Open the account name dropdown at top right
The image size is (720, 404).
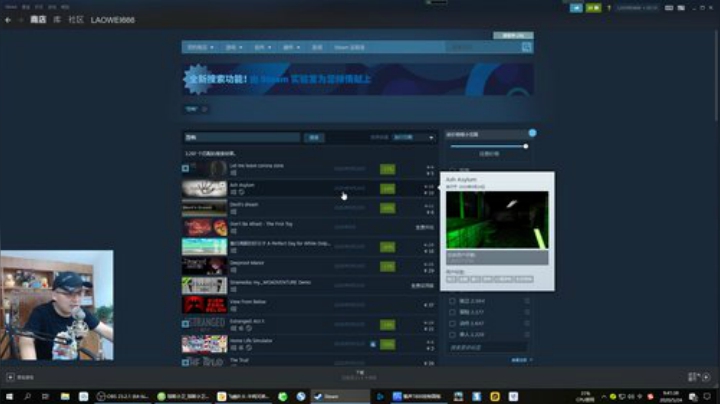637,8
